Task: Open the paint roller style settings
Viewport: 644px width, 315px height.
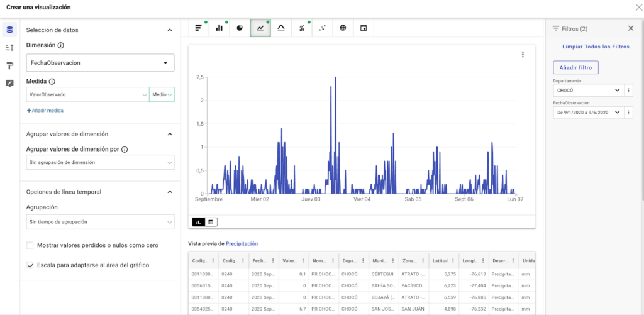Action: coord(9,66)
